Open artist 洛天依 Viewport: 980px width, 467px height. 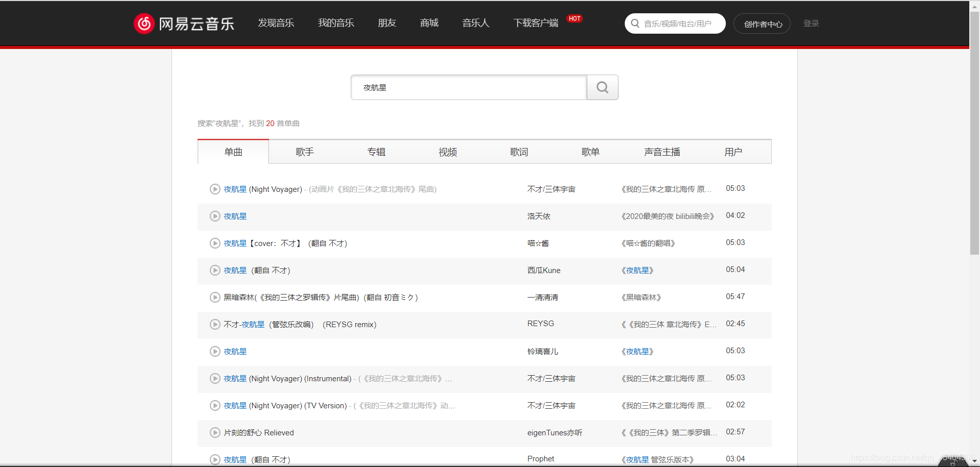click(539, 216)
